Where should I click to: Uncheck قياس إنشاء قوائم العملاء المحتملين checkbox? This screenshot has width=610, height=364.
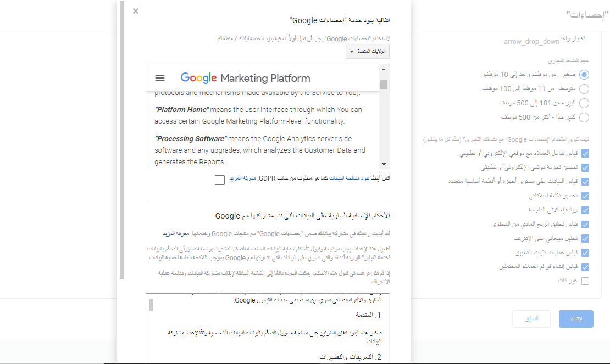(x=585, y=267)
